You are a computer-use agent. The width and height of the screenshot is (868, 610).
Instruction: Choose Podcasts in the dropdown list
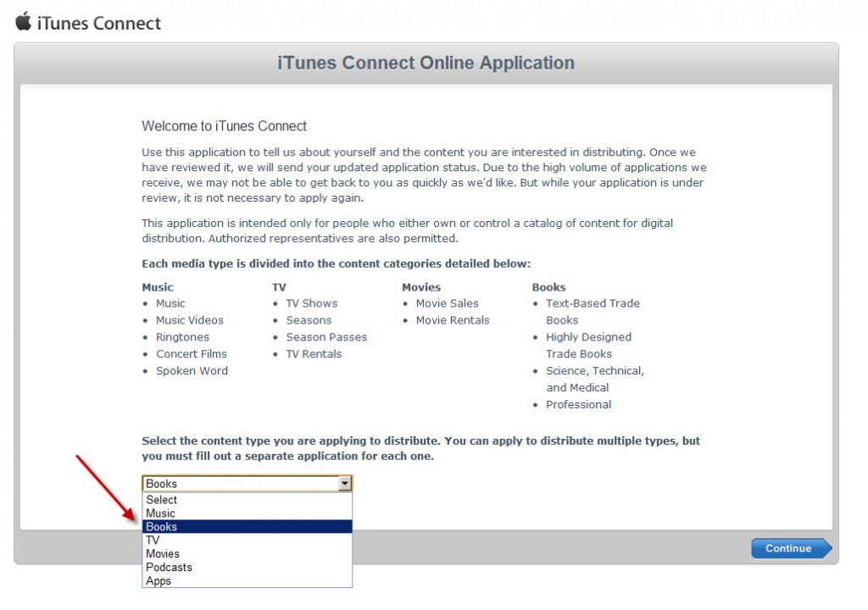pyautogui.click(x=247, y=568)
